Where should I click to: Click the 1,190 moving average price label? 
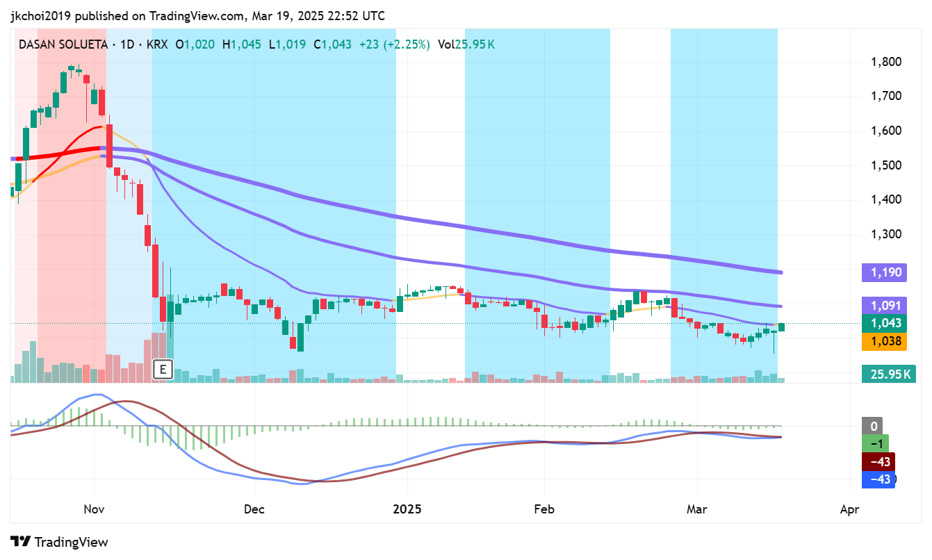(x=885, y=272)
